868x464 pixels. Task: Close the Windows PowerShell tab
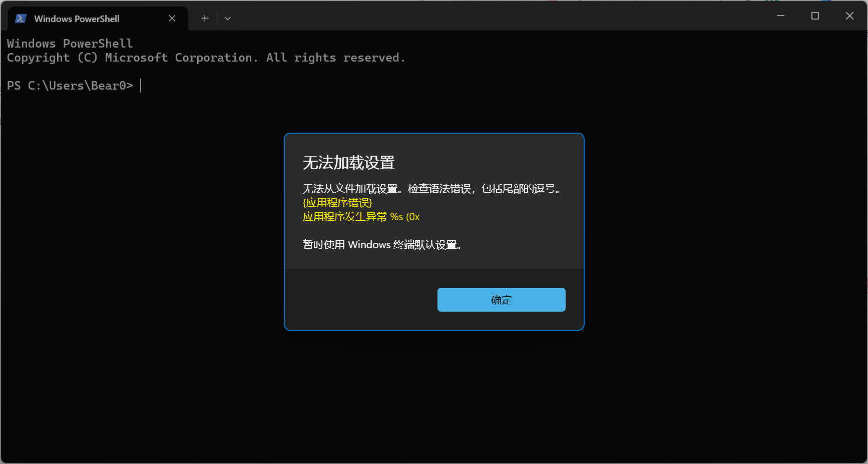click(x=172, y=19)
